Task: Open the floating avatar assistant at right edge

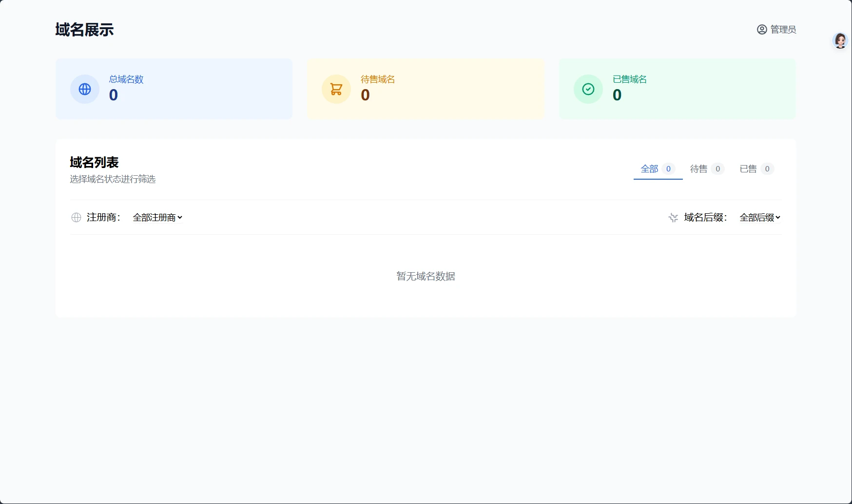Action: (x=840, y=41)
